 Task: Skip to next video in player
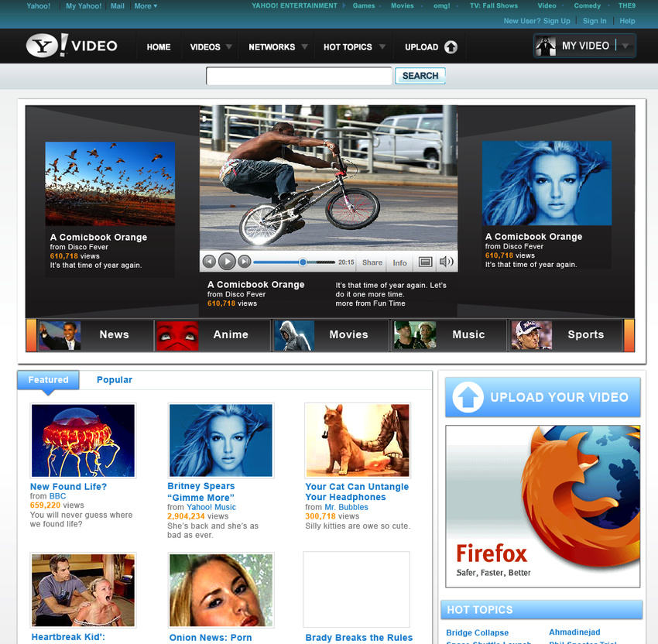point(244,262)
